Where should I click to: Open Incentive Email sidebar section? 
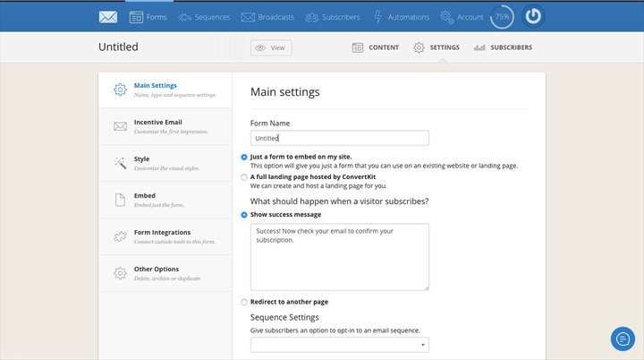tap(165, 126)
